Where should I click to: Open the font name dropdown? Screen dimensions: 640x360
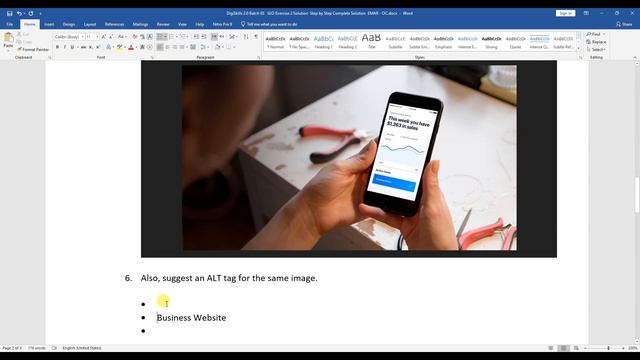[82, 37]
